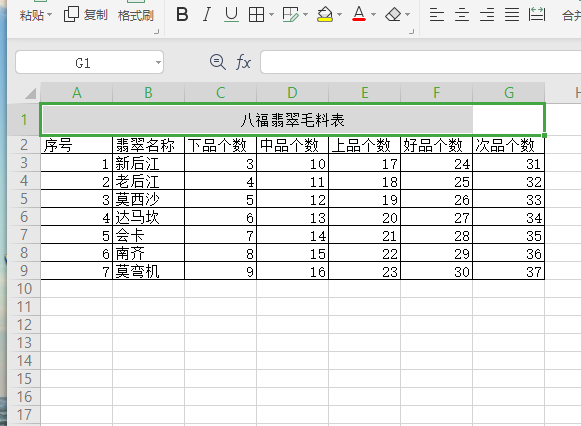Screen dimensions: 581x426
Task: Click the cell containing 达马坎
Action: (x=148, y=217)
